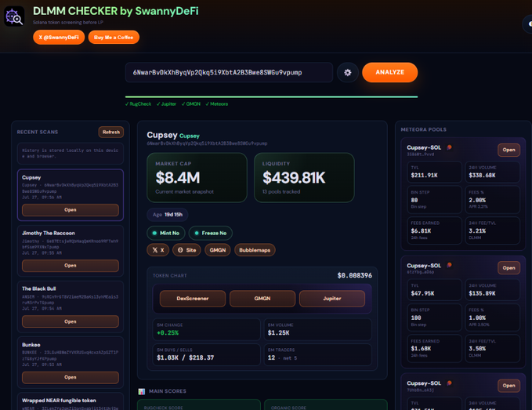Click the green analysis progress bar

point(271,96)
